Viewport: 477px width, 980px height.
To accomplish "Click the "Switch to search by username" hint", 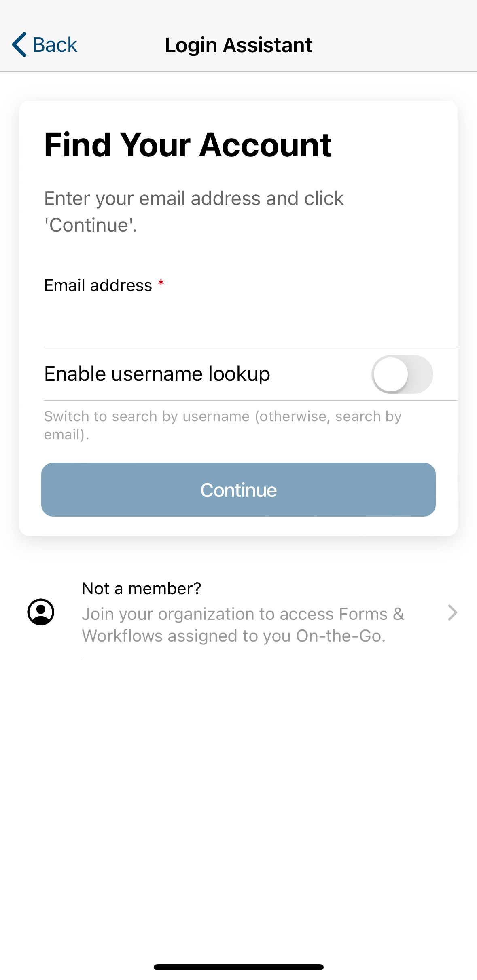I will (x=223, y=425).
